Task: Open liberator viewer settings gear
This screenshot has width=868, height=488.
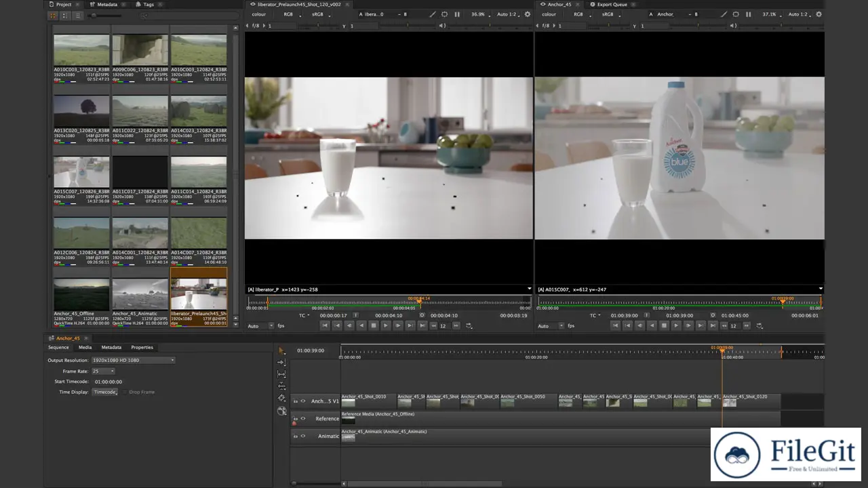Action: tap(528, 14)
